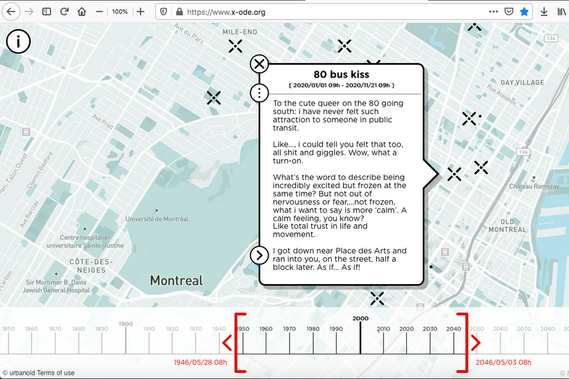The height and width of the screenshot is (379, 569).
Task: Close the 80 bus kiss popup
Action: [x=259, y=64]
